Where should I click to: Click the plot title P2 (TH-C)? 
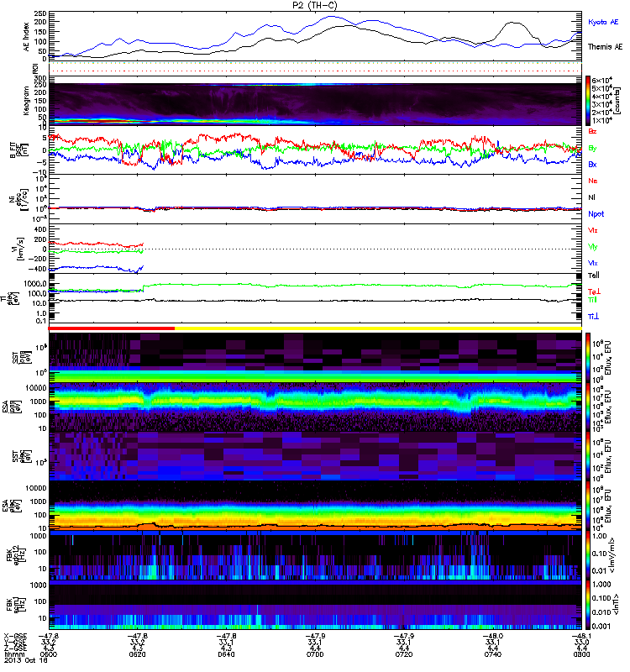(x=315, y=5)
